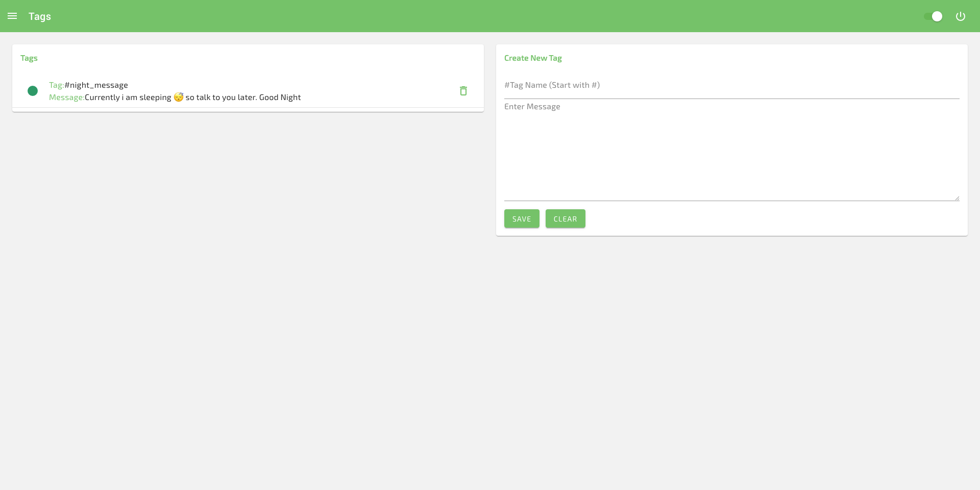Click the Create New Tag heading
This screenshot has height=490, width=980.
pos(533,58)
